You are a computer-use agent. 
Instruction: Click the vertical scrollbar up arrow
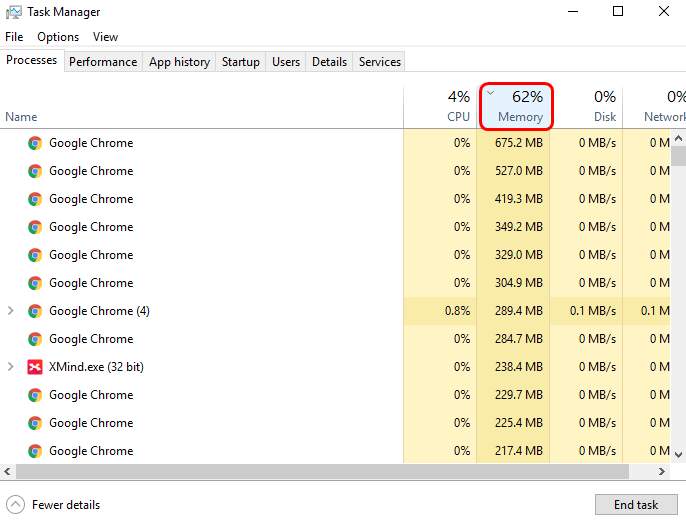[x=678, y=139]
